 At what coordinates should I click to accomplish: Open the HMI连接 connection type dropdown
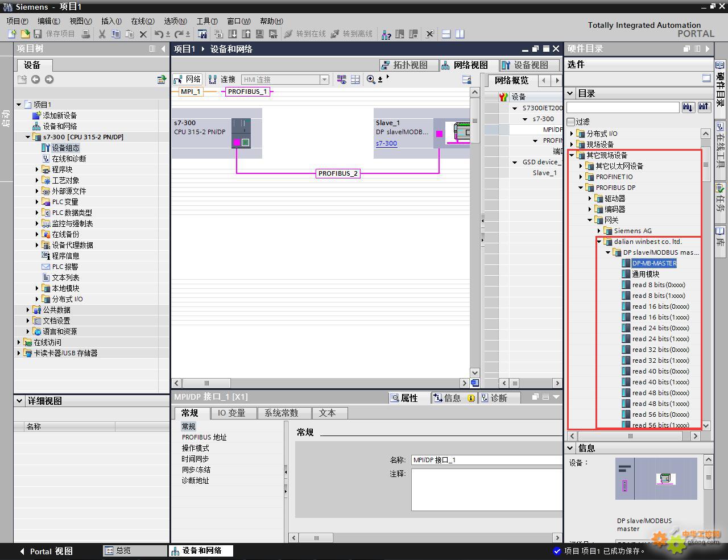[324, 80]
